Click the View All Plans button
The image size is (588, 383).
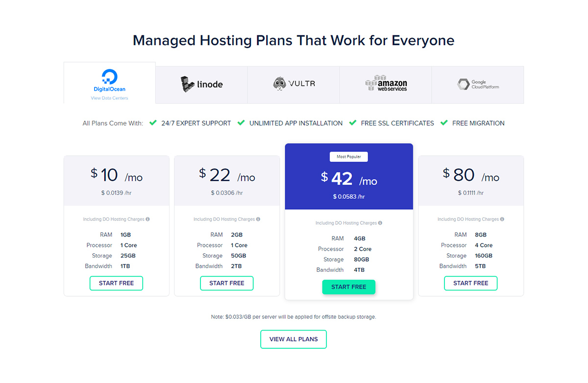click(293, 339)
